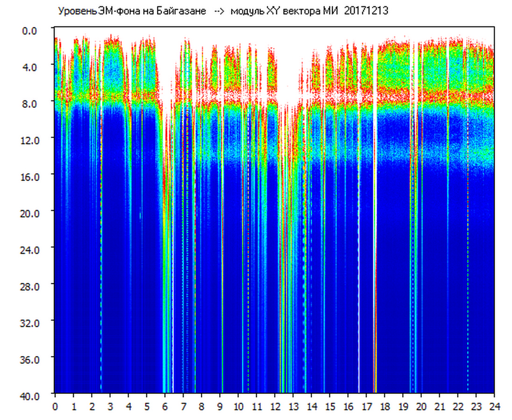
Task: Select the 6 hour tick label
Action: pyautogui.click(x=165, y=406)
